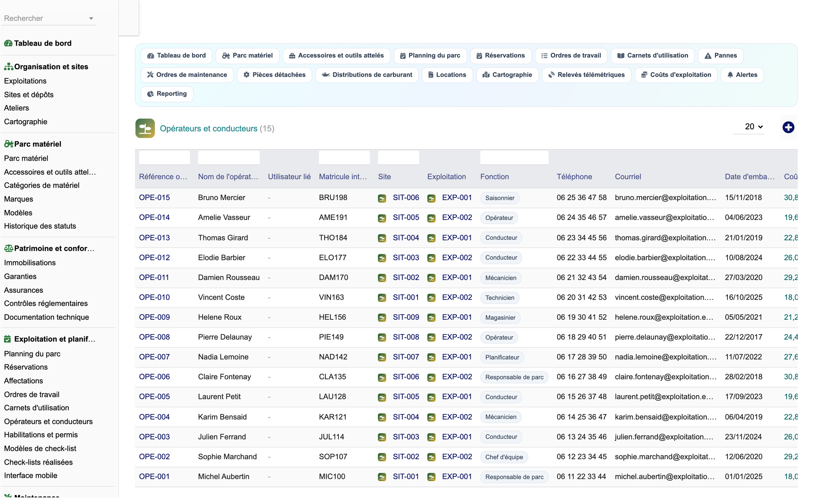Click the green Opérateurs et conducteurs header icon

pos(145,129)
